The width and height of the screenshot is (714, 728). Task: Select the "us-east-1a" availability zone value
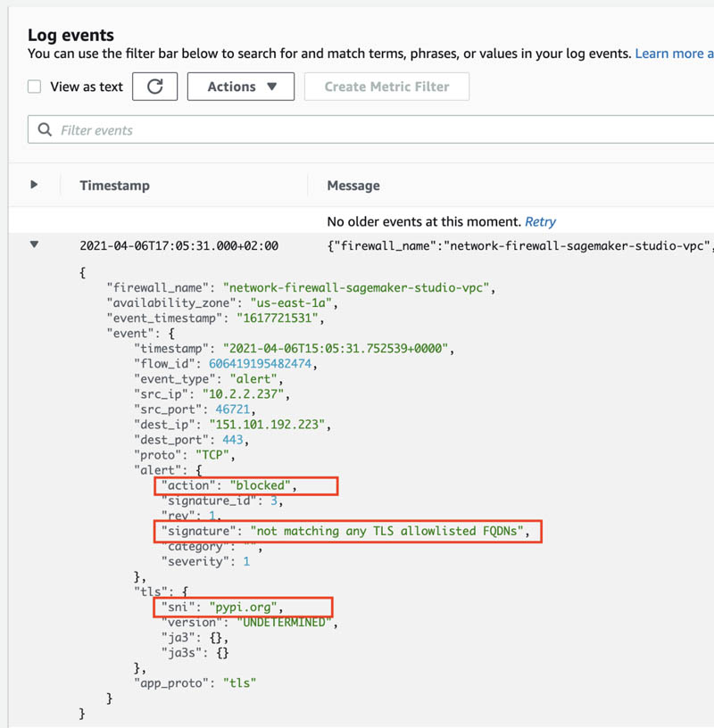(x=291, y=302)
